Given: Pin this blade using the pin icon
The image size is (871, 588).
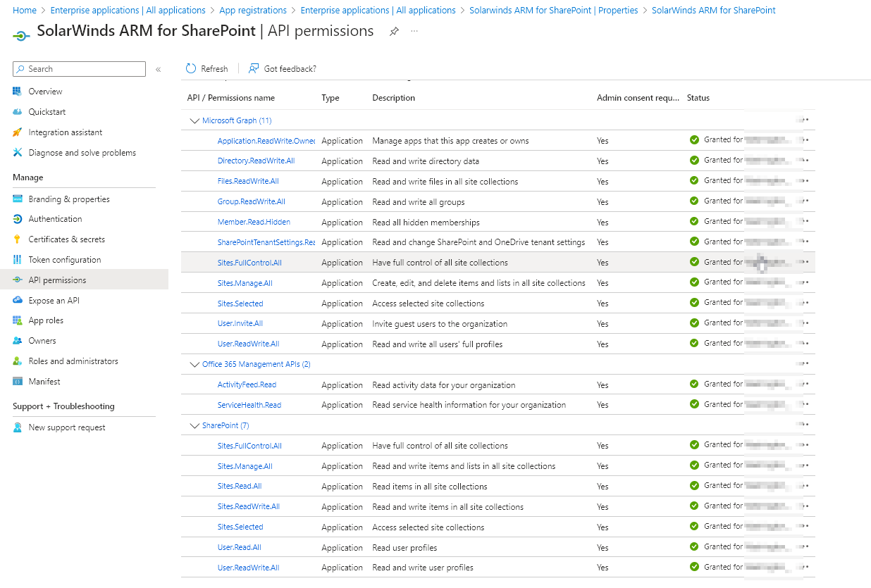Looking at the screenshot, I should pos(394,32).
